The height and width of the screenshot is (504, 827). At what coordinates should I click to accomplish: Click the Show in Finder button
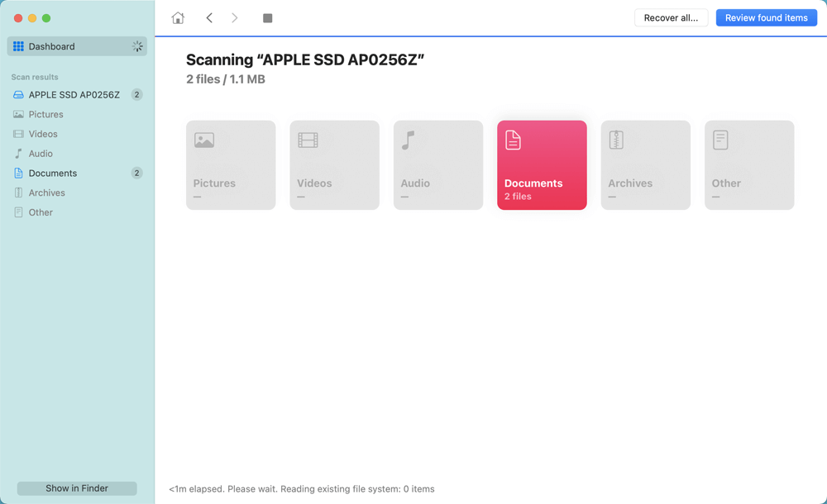[x=76, y=488]
